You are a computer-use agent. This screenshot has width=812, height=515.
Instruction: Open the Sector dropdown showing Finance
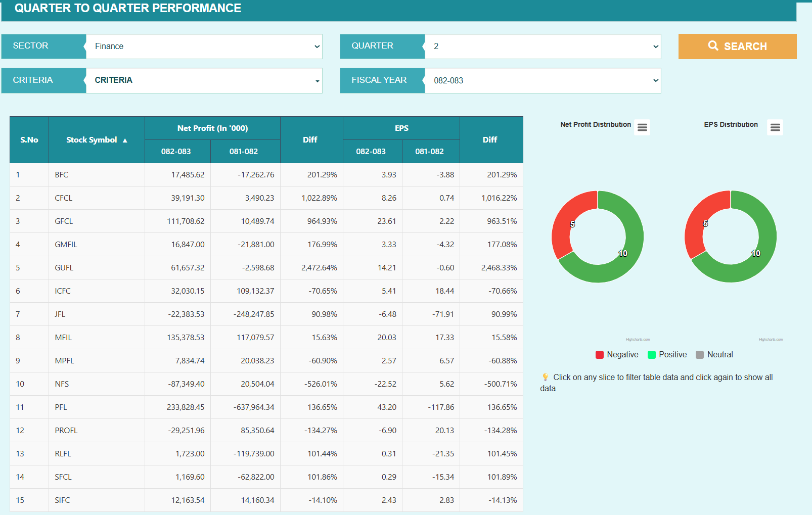[x=204, y=46]
